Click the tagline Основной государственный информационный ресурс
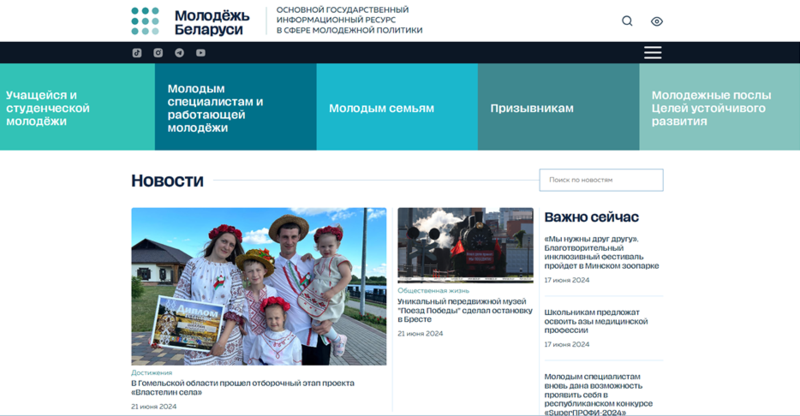 tap(349, 20)
